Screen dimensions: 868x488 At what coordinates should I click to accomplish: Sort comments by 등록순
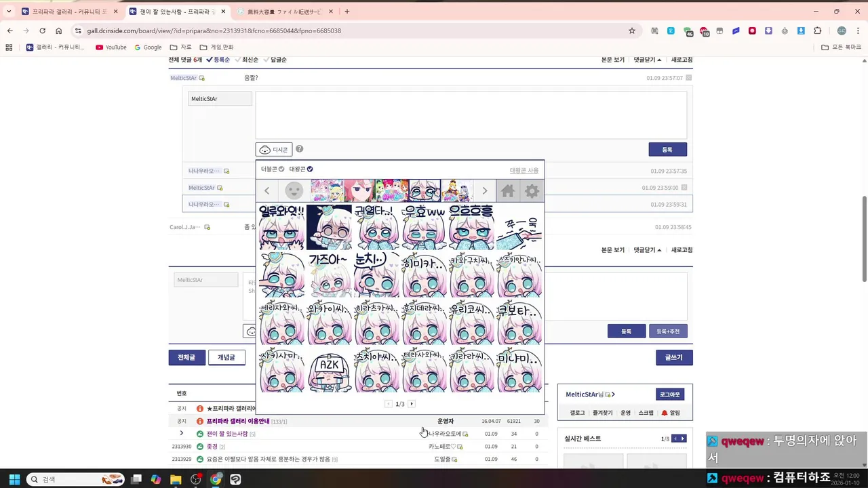pos(218,60)
